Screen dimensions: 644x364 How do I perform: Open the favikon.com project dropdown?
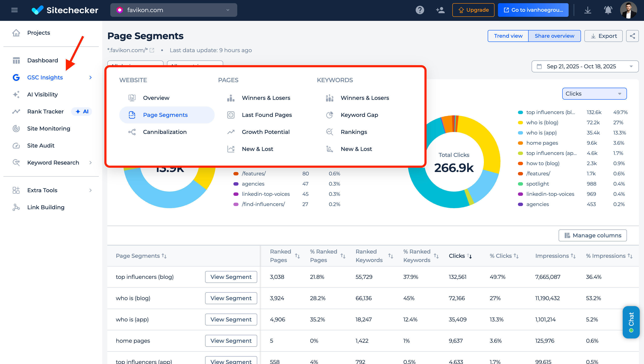[174, 10]
